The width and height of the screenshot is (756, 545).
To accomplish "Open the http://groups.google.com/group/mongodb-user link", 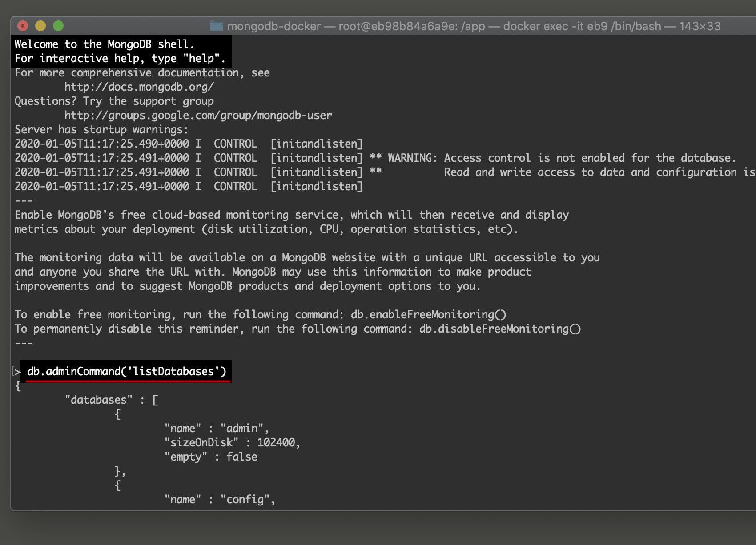I will click(197, 115).
